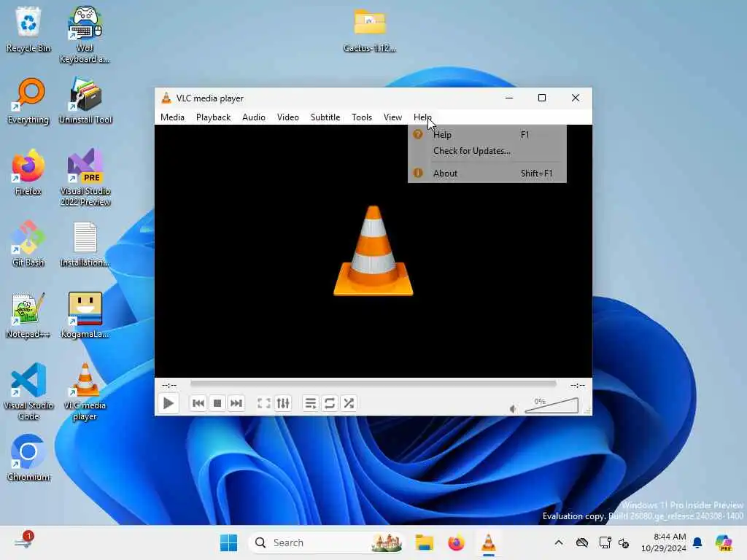This screenshot has width=747, height=560.
Task: Click the VLC cone title bar icon
Action: tap(166, 98)
